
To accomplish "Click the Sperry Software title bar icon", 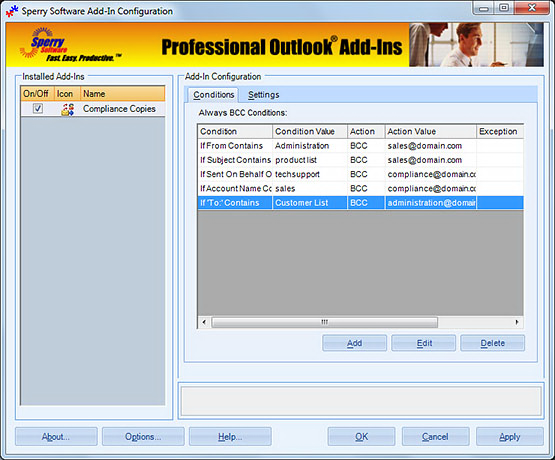I will pyautogui.click(x=12, y=11).
